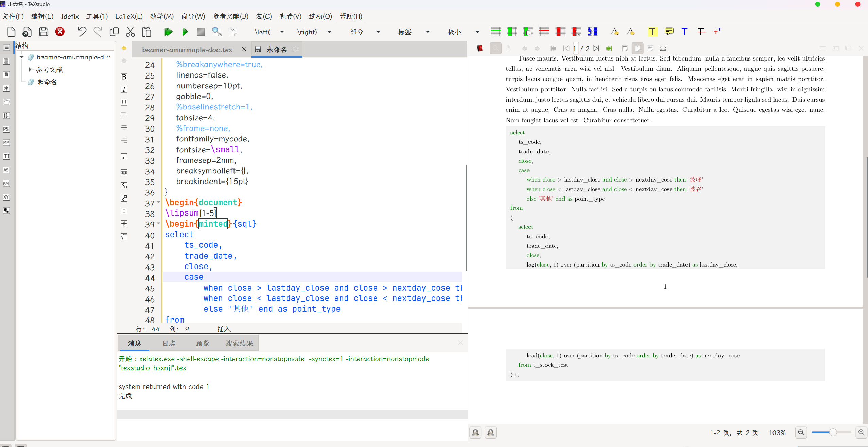Open the LaTeX(L) menu
The image size is (868, 447).
point(129,16)
